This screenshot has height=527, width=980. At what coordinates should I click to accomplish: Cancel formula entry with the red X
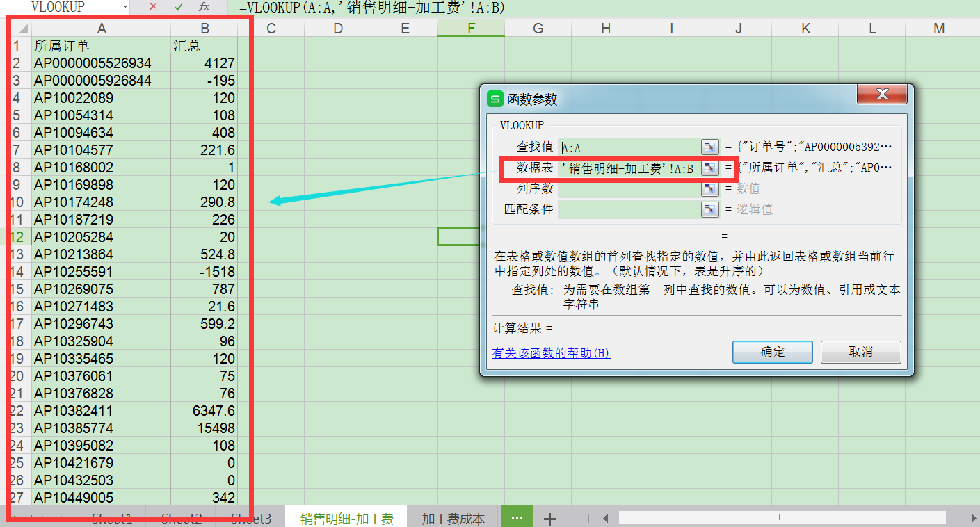pos(153,6)
